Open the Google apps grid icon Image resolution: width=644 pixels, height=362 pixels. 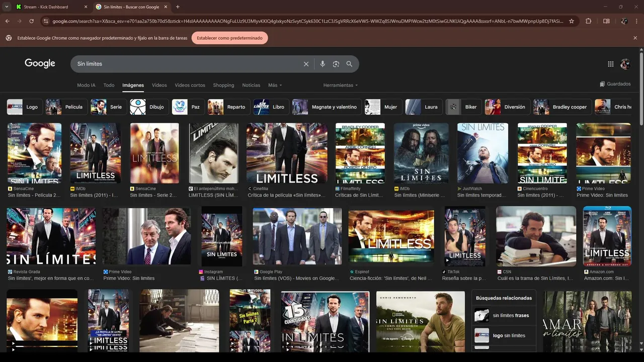(x=611, y=64)
